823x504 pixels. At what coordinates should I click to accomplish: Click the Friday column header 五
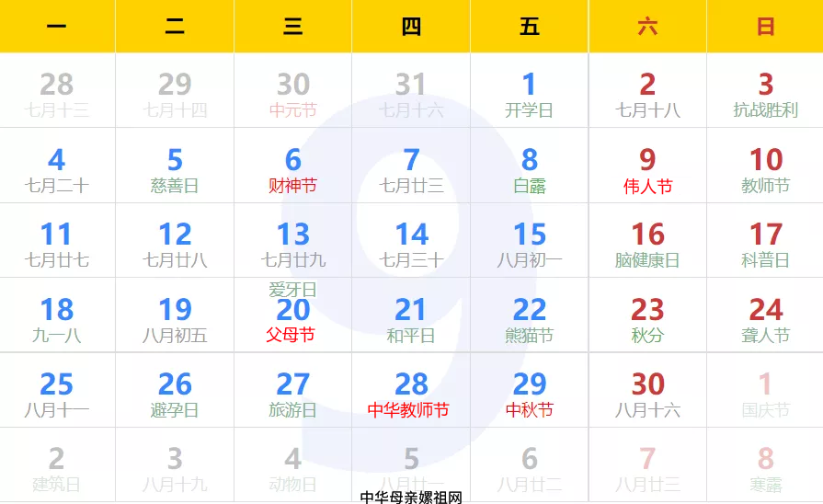click(x=530, y=27)
